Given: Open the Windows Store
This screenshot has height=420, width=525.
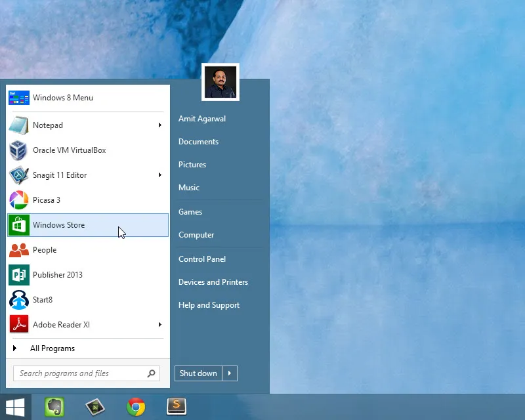Looking at the screenshot, I should point(58,224).
